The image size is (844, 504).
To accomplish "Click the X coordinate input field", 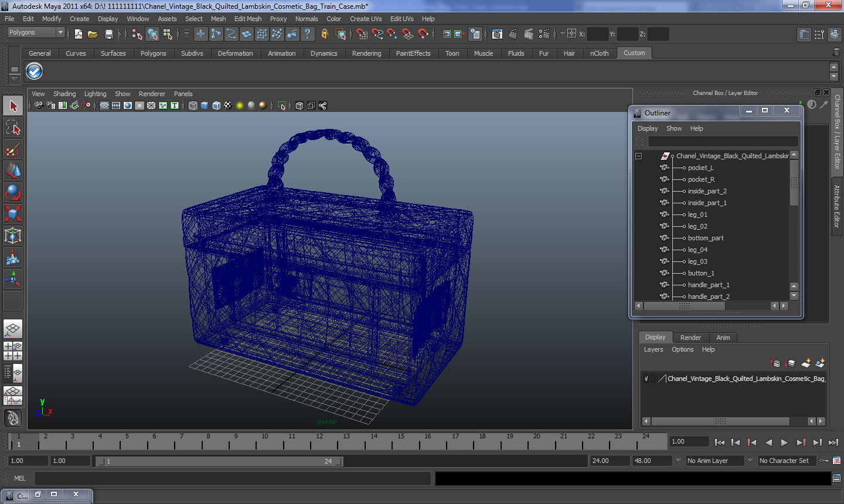I will [597, 34].
